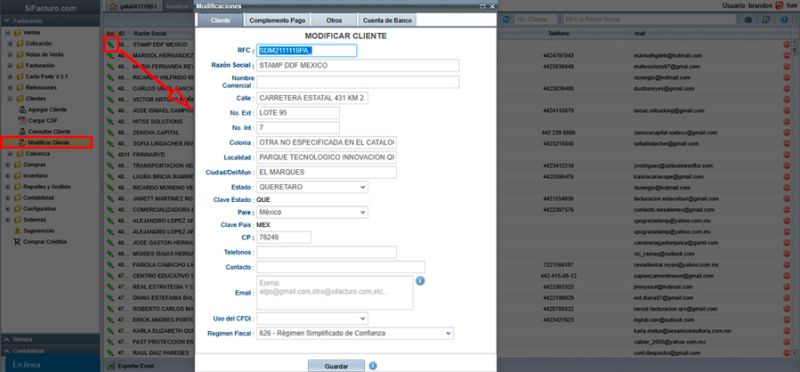Click the No. Ext field showing LOTE 95

pos(298,113)
